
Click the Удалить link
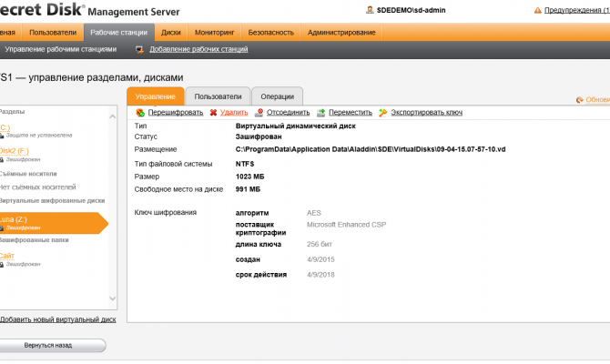(234, 113)
